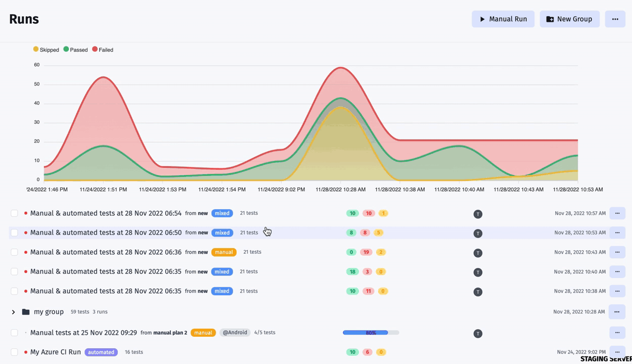Start a Manual Run

click(x=503, y=19)
